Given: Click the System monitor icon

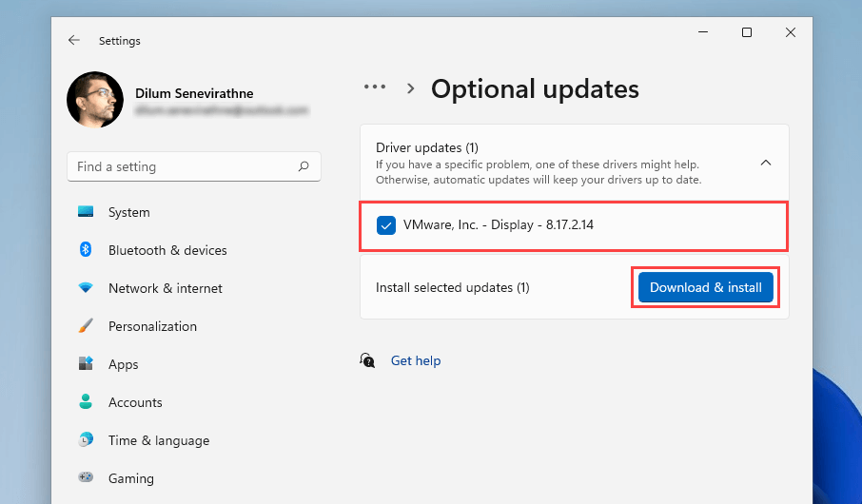Looking at the screenshot, I should click(x=86, y=212).
